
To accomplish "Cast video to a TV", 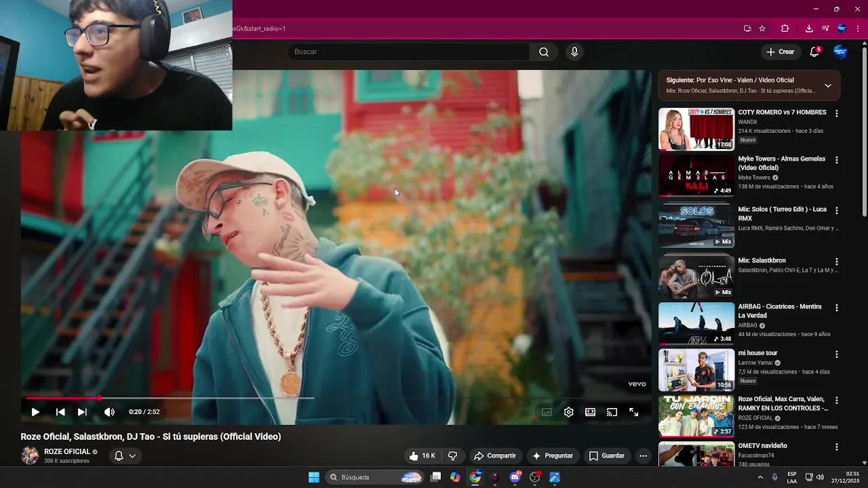I will (612, 412).
